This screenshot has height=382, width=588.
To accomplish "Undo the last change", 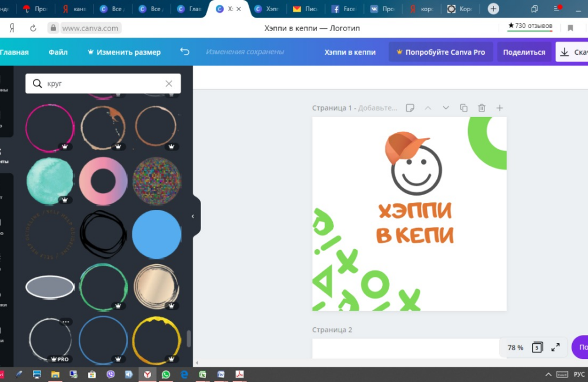I will 185,52.
